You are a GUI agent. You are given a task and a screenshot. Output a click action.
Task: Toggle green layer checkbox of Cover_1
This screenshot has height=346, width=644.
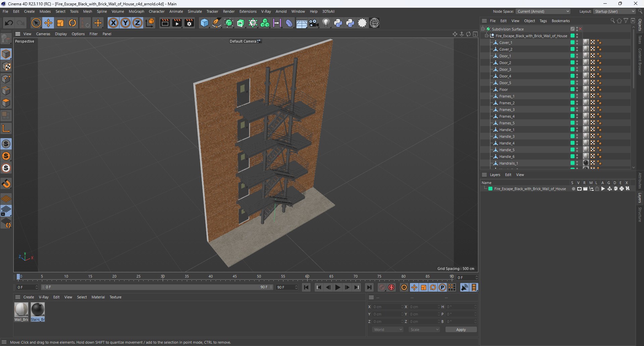coord(573,43)
